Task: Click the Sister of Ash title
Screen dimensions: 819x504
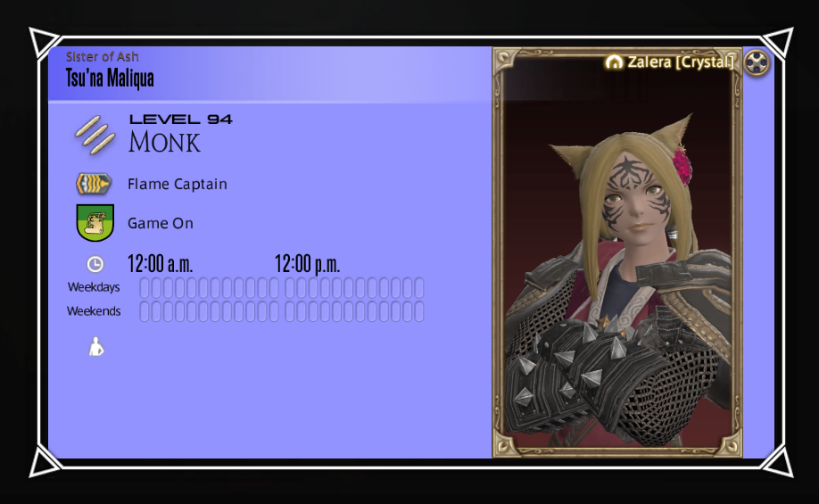Action: (x=103, y=56)
